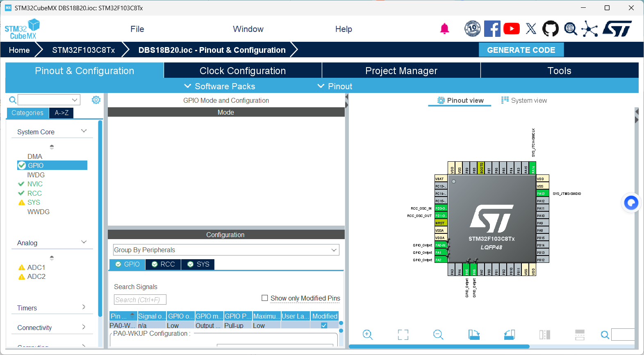Expand the Connectivity category

tap(84, 327)
